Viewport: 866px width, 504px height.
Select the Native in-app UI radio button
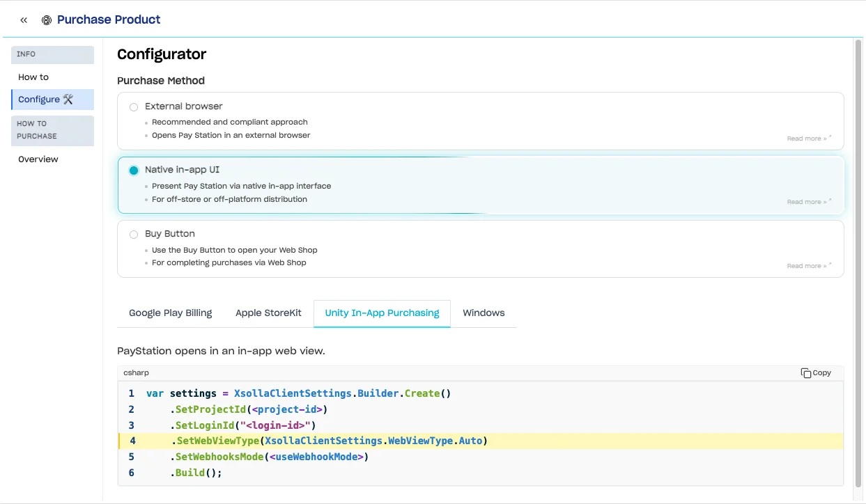tap(134, 171)
